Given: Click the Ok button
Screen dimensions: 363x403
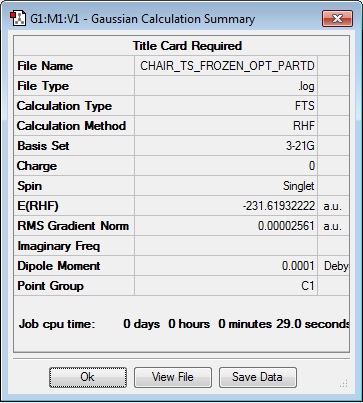Looking at the screenshot, I should (x=88, y=377).
